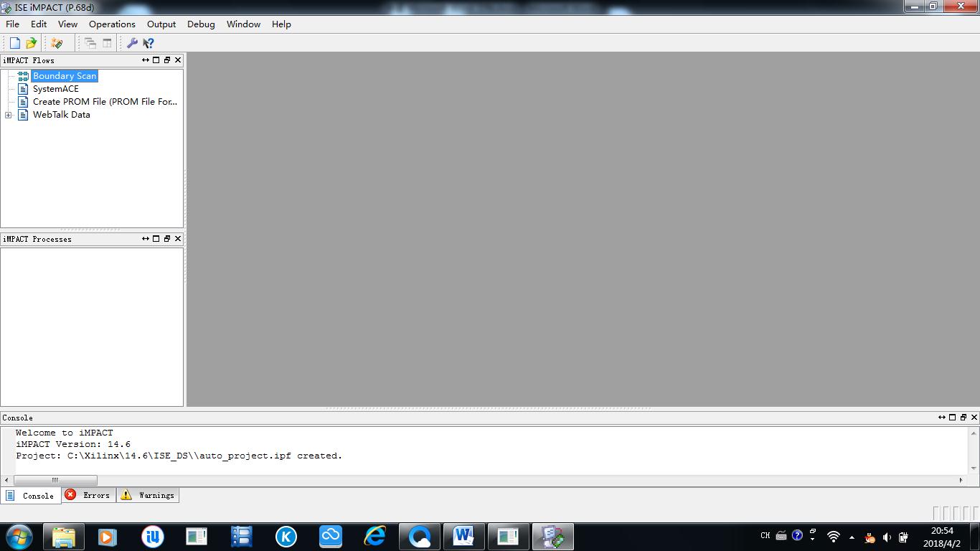The image size is (980, 551).
Task: Click the iMPACT taskbar button
Action: pyautogui.click(x=552, y=537)
